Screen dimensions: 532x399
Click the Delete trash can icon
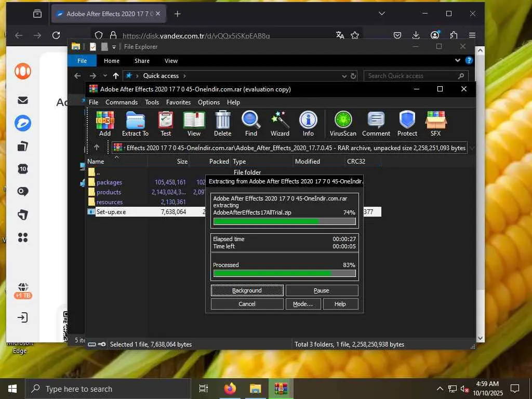click(x=222, y=124)
